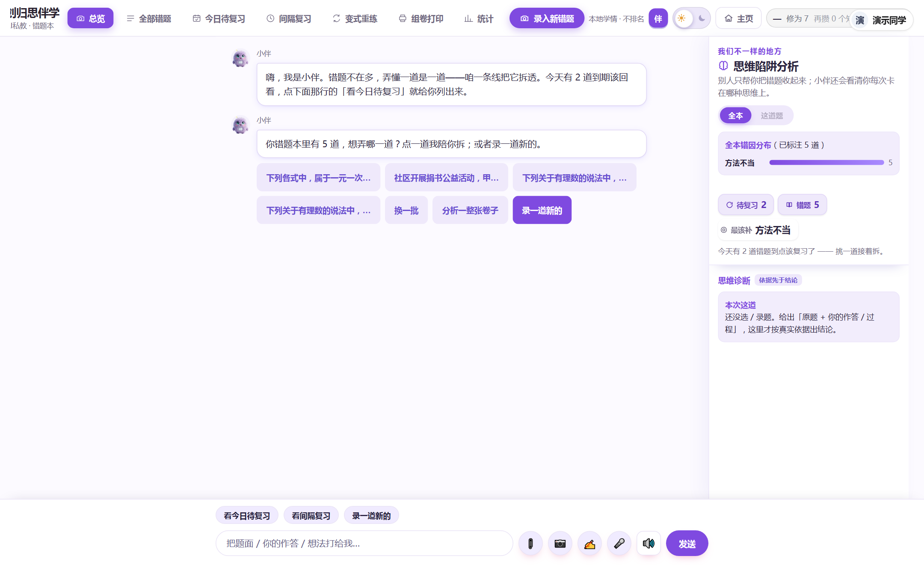Viewport: 924px width, 565px height.
Task: Click 录一道新的 quick reply above input
Action: tap(371, 515)
